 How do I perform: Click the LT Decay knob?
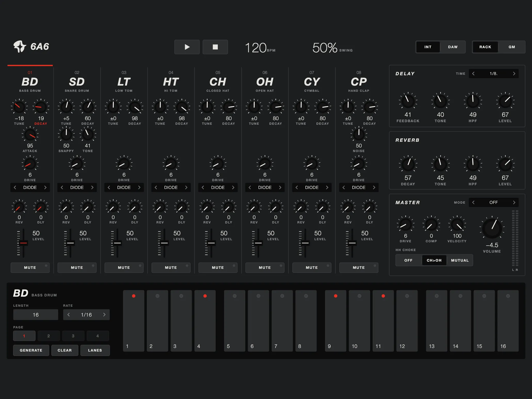[135, 107]
